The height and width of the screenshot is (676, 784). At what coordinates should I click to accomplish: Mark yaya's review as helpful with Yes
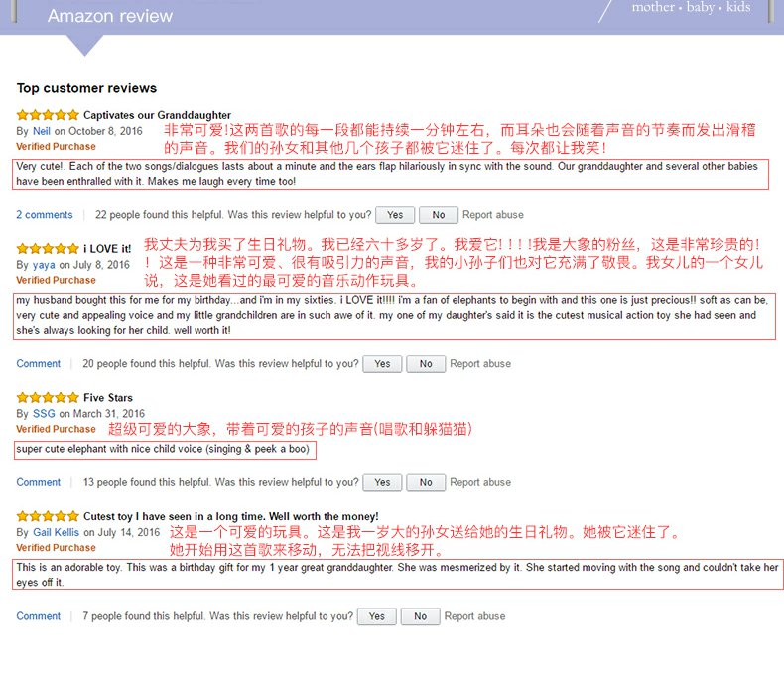tap(382, 364)
